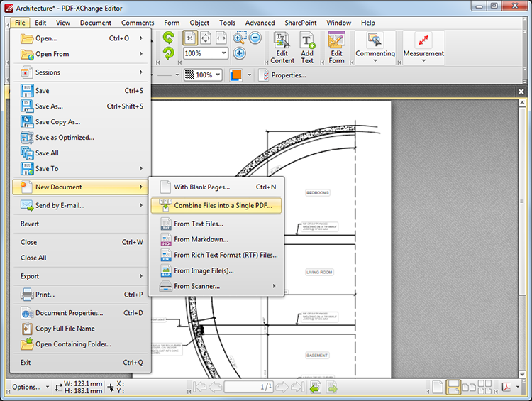Open the Comments menu in menu bar
Screen dimensions: 532x401
pos(137,23)
